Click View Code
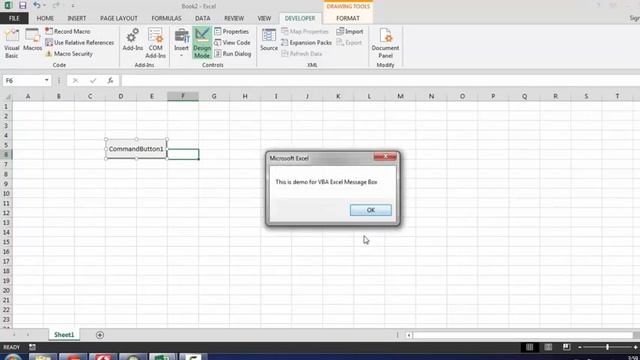The image size is (640, 360). pos(232,42)
